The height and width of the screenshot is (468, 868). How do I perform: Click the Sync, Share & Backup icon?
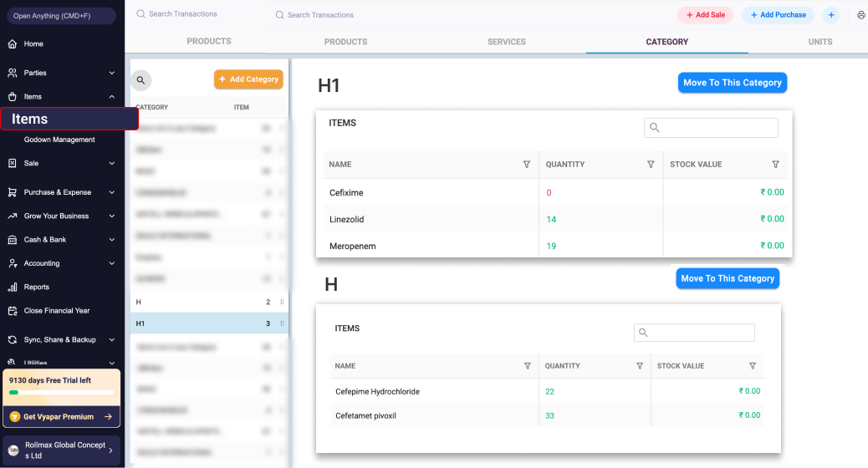(x=13, y=339)
